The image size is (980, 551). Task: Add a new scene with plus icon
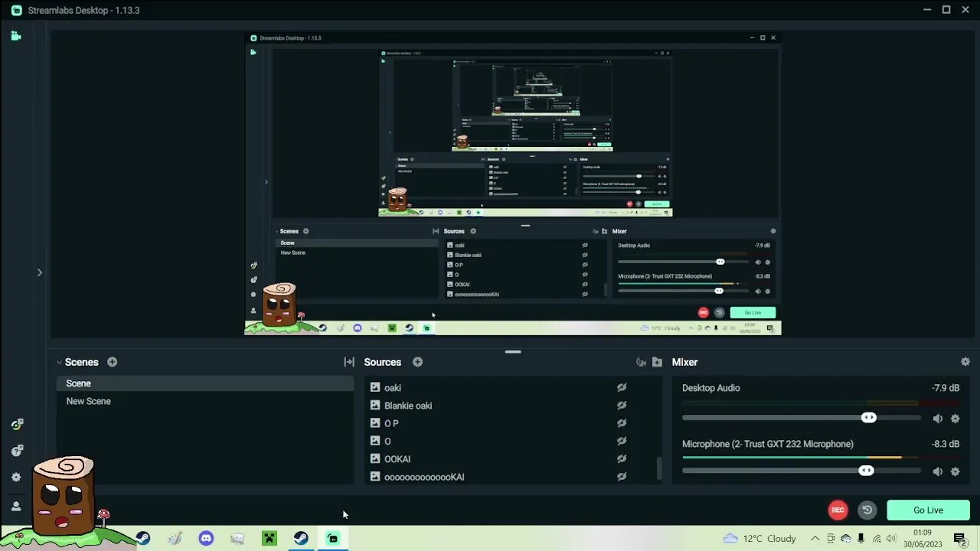[x=112, y=362]
